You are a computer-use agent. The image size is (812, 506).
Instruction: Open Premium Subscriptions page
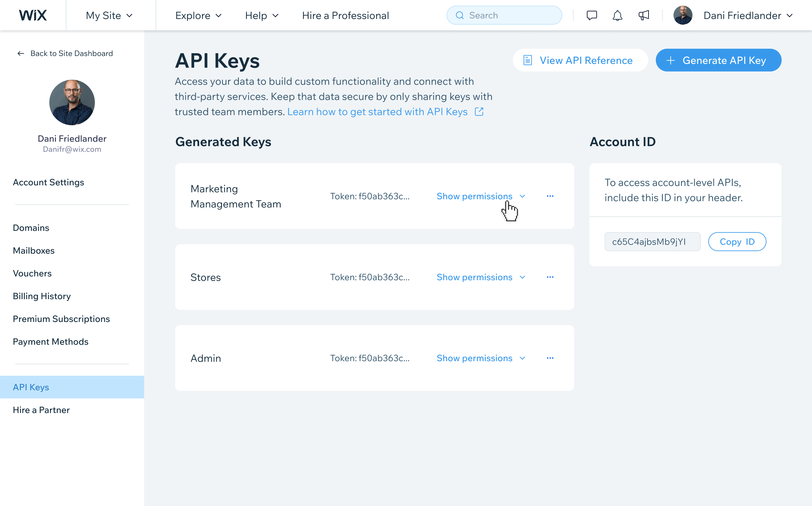pyautogui.click(x=61, y=319)
